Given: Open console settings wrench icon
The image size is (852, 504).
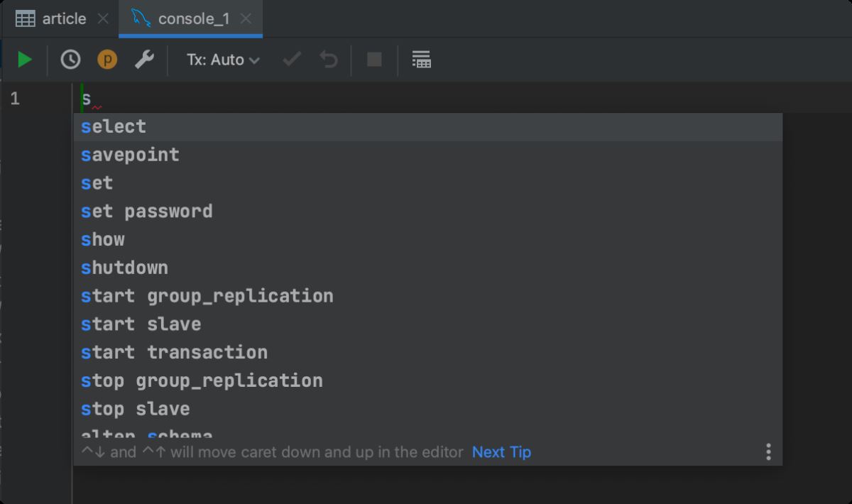Looking at the screenshot, I should (144, 60).
